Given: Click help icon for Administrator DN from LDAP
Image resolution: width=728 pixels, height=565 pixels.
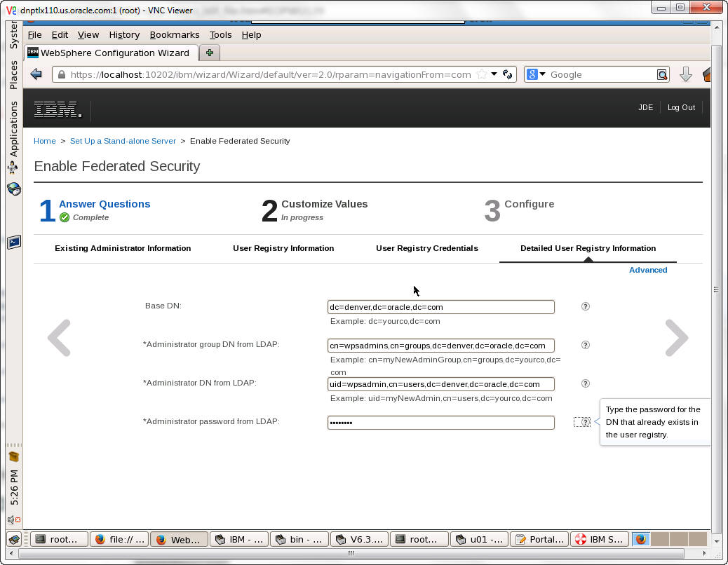Looking at the screenshot, I should (x=586, y=383).
